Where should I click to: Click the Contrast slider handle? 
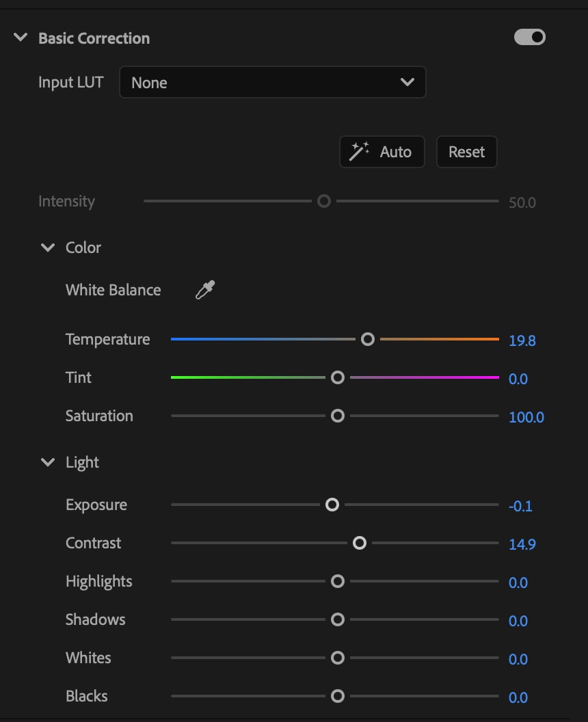click(x=359, y=543)
